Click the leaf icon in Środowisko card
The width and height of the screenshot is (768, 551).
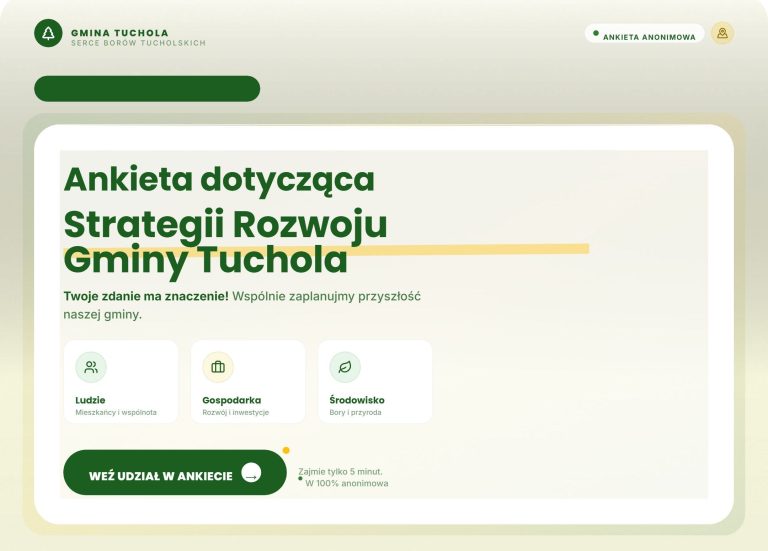pyautogui.click(x=345, y=367)
